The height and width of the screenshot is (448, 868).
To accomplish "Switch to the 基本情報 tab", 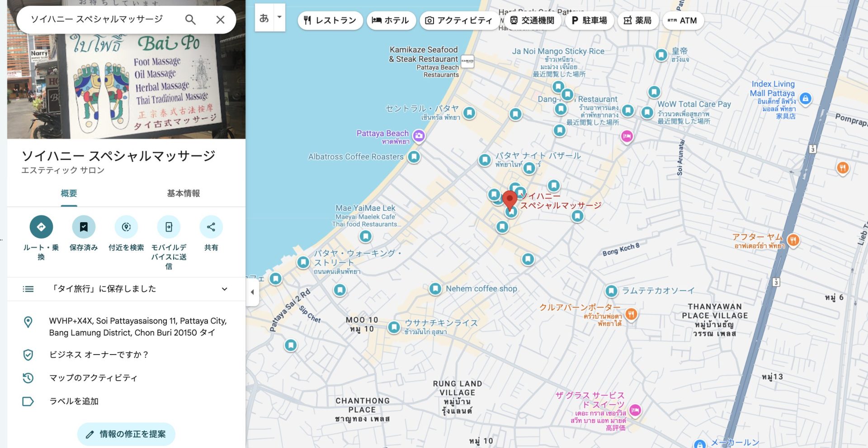I will [183, 193].
